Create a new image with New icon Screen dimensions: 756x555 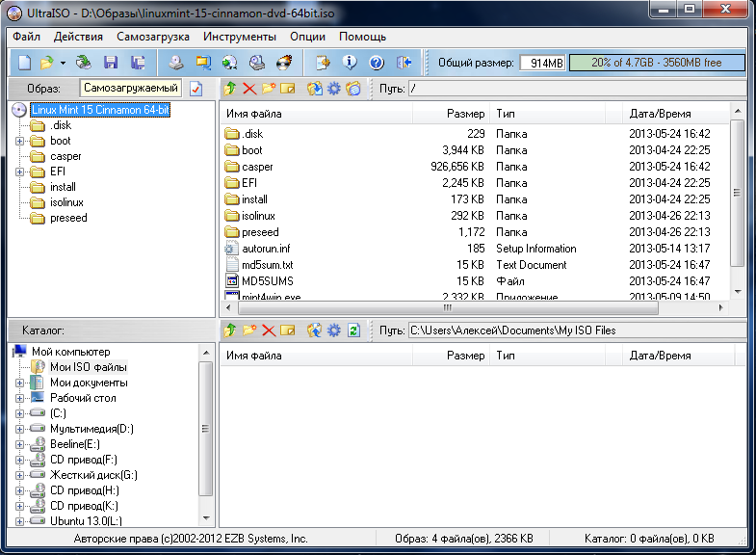pyautogui.click(x=25, y=63)
